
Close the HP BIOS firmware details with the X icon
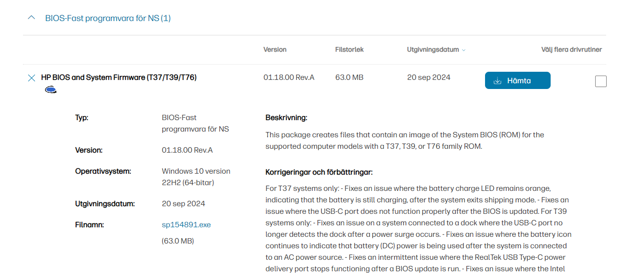click(32, 78)
